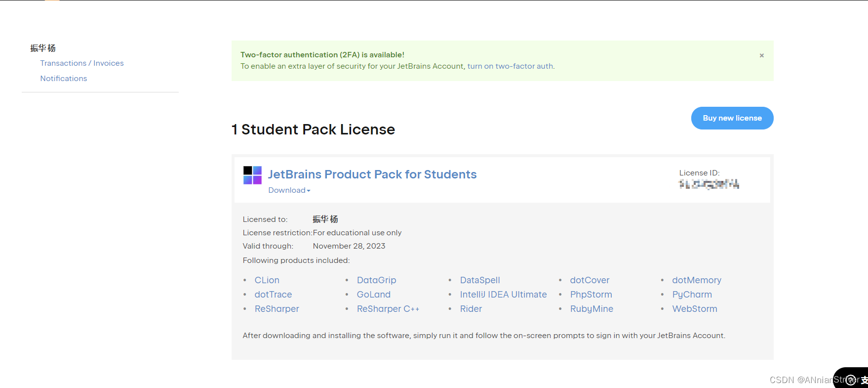Open the ReSharper product link

[277, 309]
